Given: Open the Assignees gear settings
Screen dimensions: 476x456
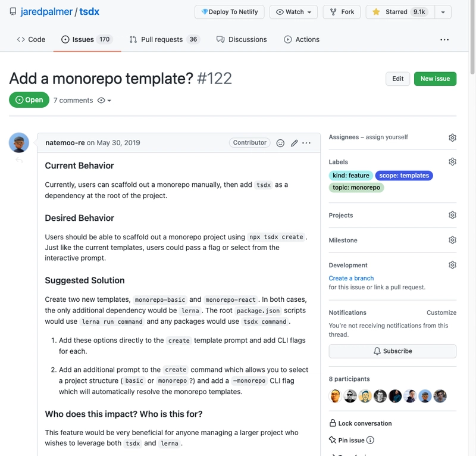Looking at the screenshot, I should (452, 138).
